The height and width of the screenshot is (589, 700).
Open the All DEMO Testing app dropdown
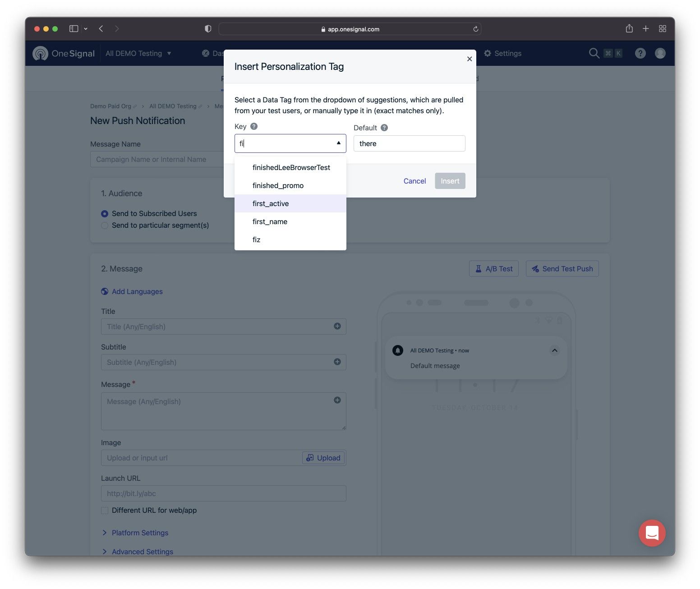coord(138,53)
